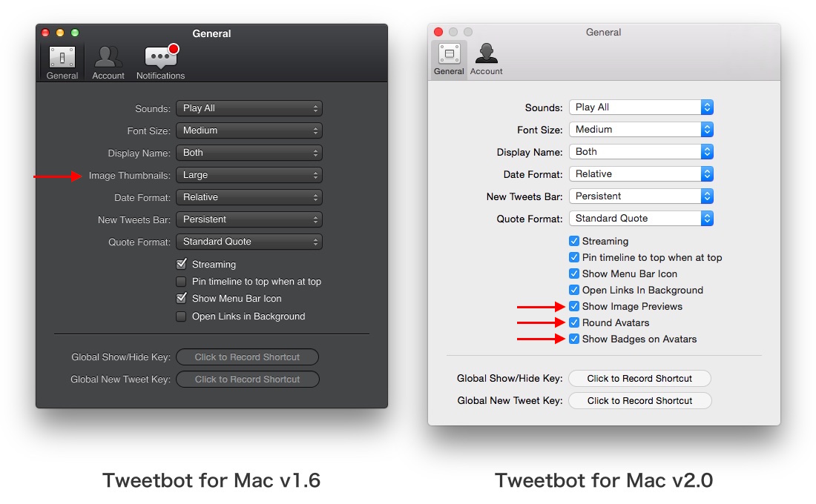Open General tab icon in dark v1.6 window
Screen dimensions: 816x504
(62, 62)
